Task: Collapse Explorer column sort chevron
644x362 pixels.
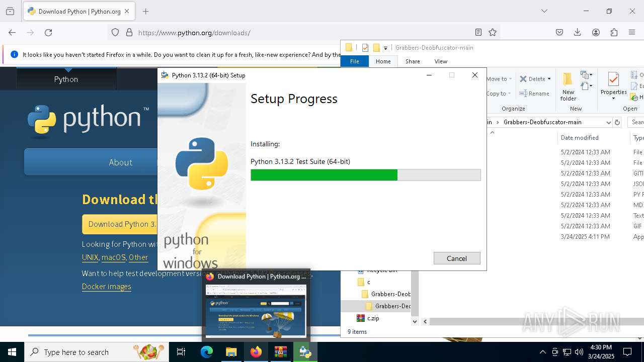Action: 492,133
